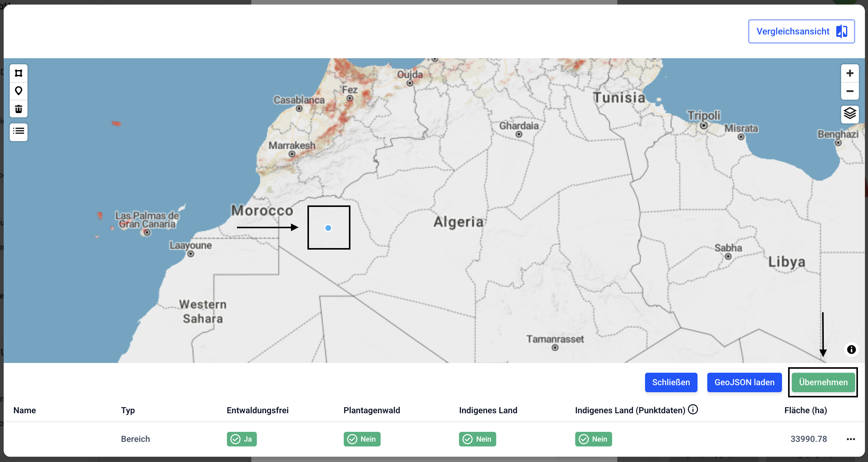The image size is (868, 462).
Task: Click the Bereich row type cell
Action: pyautogui.click(x=135, y=439)
